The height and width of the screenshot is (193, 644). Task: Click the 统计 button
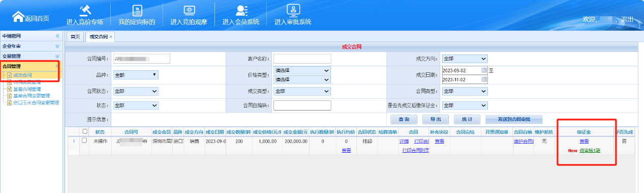click(467, 119)
